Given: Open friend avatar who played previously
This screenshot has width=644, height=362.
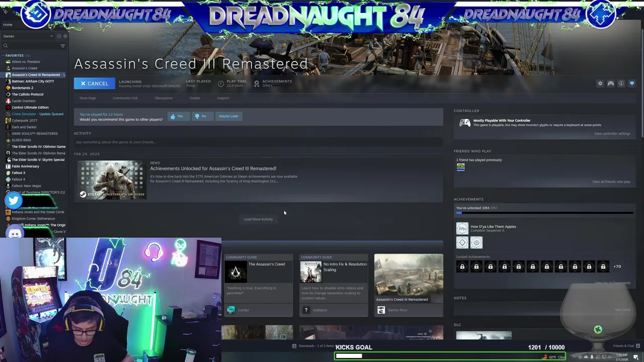Looking at the screenshot, I should (x=460, y=167).
